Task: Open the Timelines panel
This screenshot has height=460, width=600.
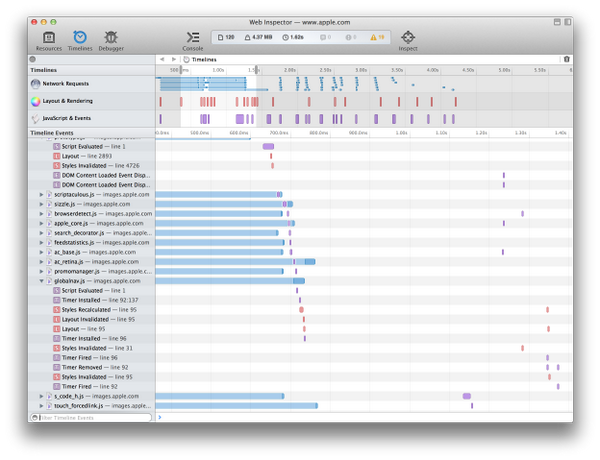Action: coord(80,41)
